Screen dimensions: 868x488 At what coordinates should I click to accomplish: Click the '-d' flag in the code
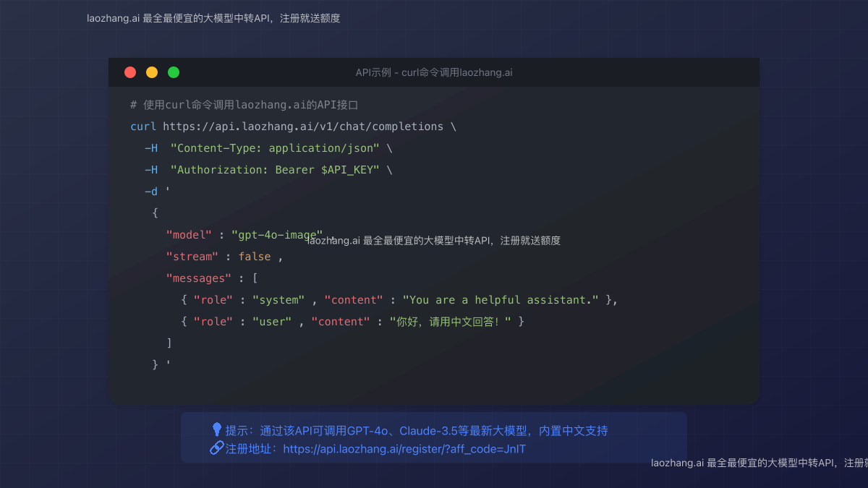click(150, 192)
